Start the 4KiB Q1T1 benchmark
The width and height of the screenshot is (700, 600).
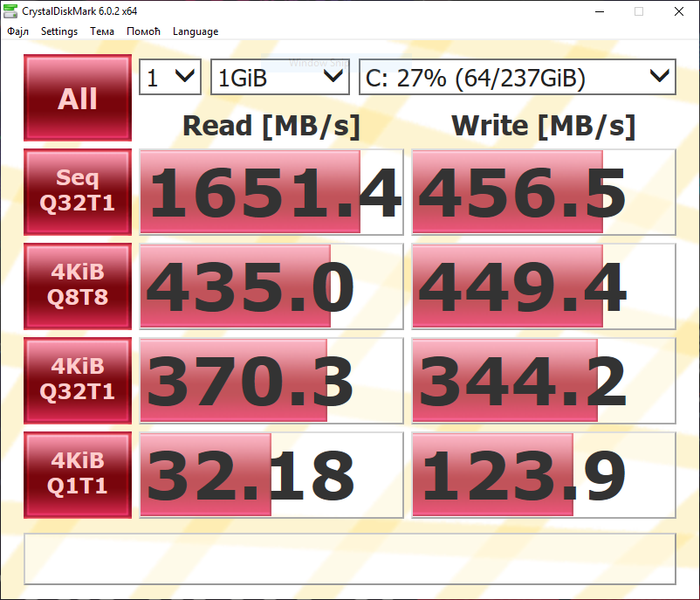coord(78,475)
